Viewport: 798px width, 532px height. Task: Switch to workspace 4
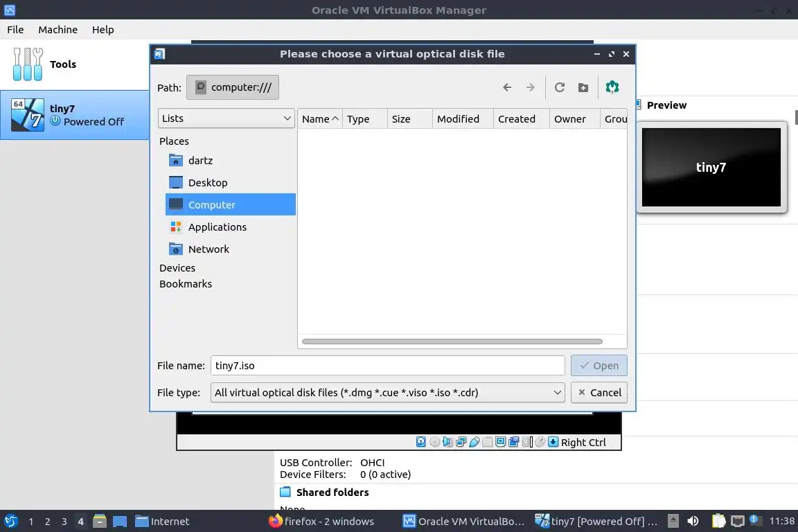click(80, 522)
